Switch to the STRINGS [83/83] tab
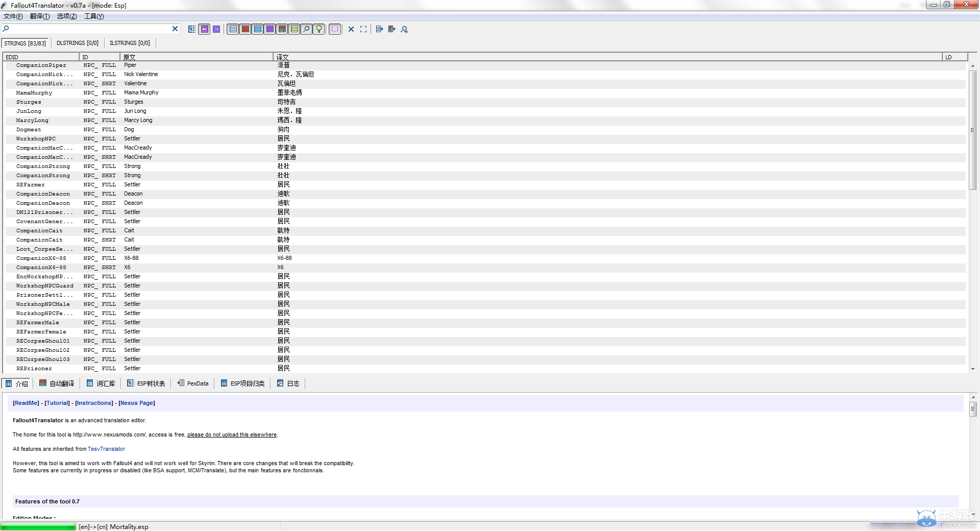The image size is (980, 531). point(25,43)
